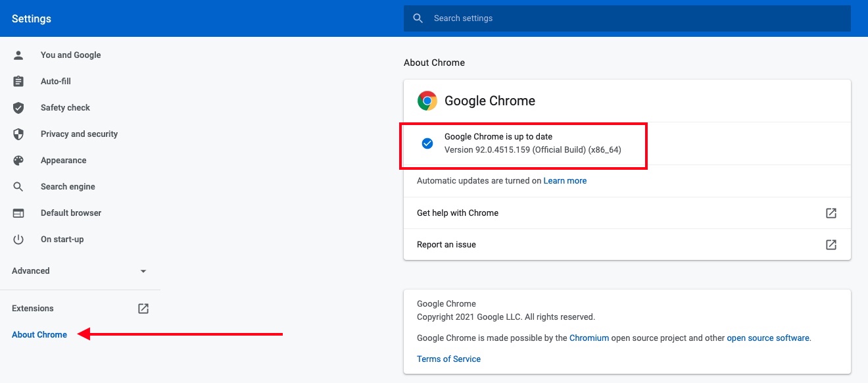The height and width of the screenshot is (383, 868).
Task: Expand the Advanced section arrow
Action: tap(143, 271)
